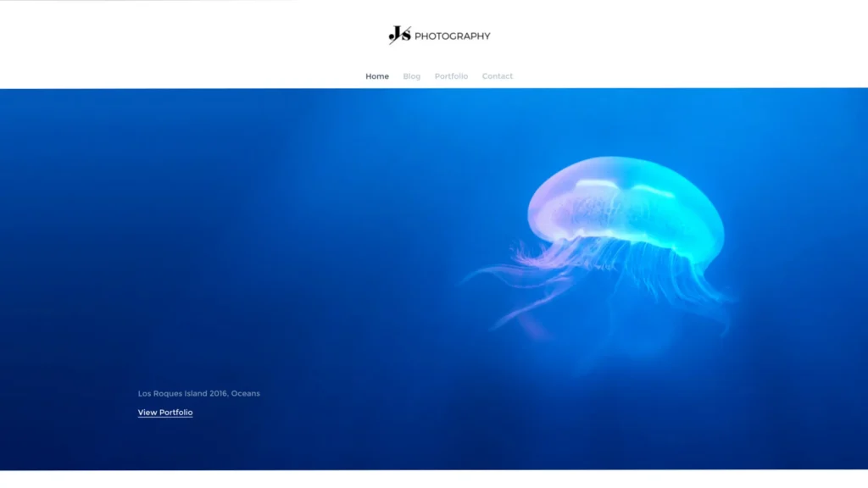Image resolution: width=868 pixels, height=488 pixels.
Task: Click the 'Los Roques Island' caption text
Action: click(x=172, y=394)
